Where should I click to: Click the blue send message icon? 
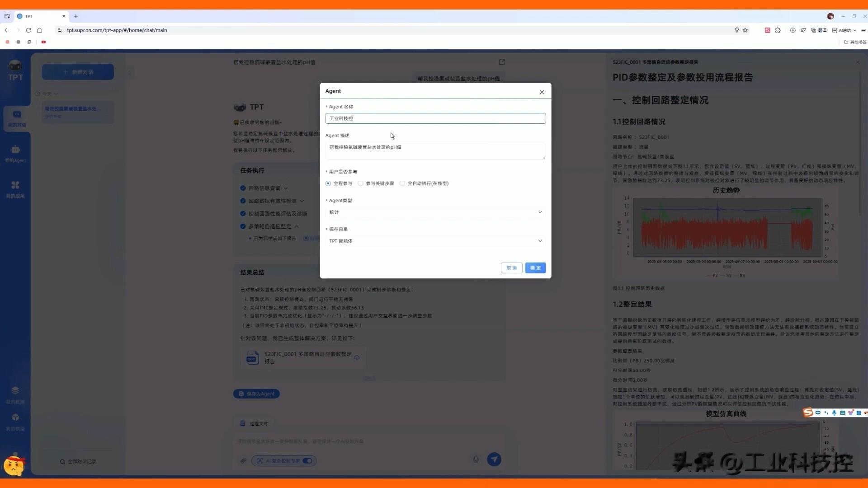click(494, 460)
